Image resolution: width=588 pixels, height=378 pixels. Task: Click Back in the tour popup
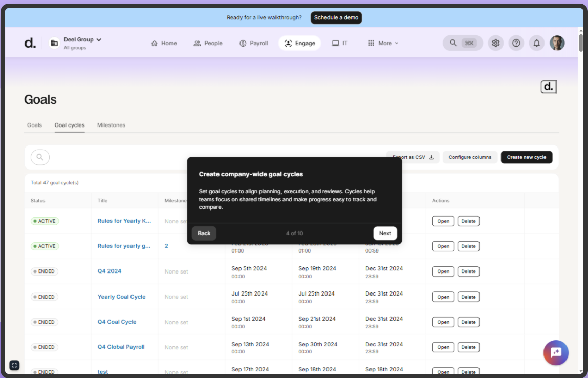[204, 233]
